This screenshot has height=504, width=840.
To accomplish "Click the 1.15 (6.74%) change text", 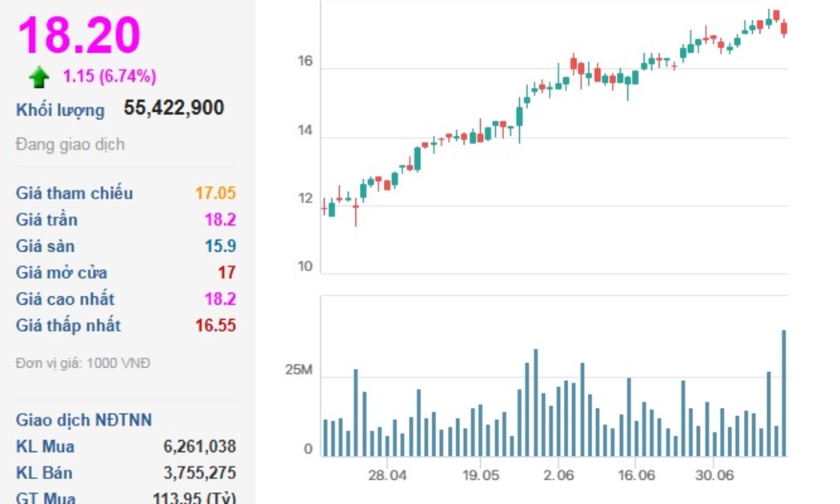I will click(110, 77).
